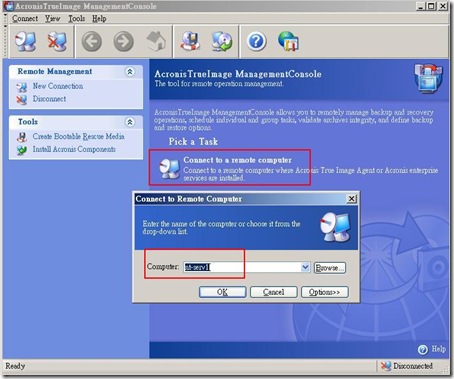The width and height of the screenshot is (454, 379).
Task: Collapse the Remote Management panel
Action: (130, 72)
